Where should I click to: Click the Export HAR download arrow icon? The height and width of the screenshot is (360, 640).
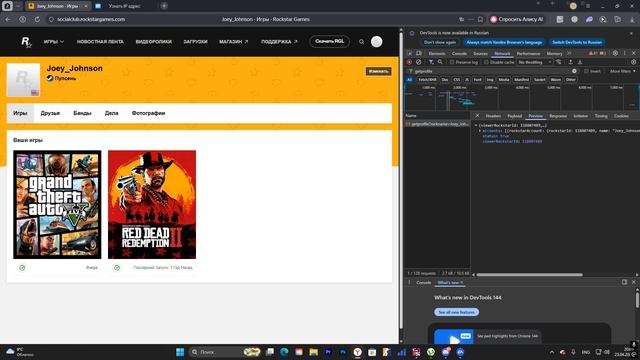(580, 62)
